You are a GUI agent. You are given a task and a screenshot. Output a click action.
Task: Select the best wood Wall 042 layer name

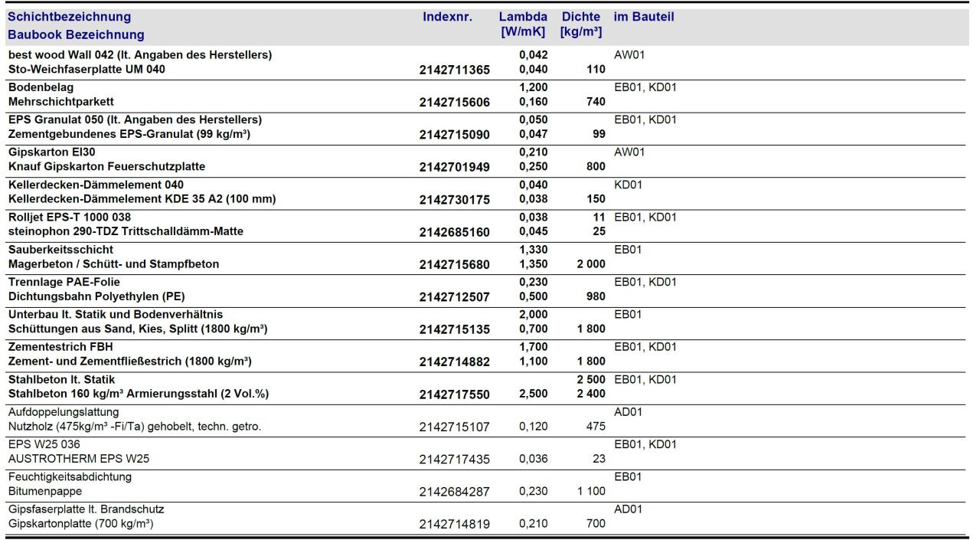[x=140, y=54]
